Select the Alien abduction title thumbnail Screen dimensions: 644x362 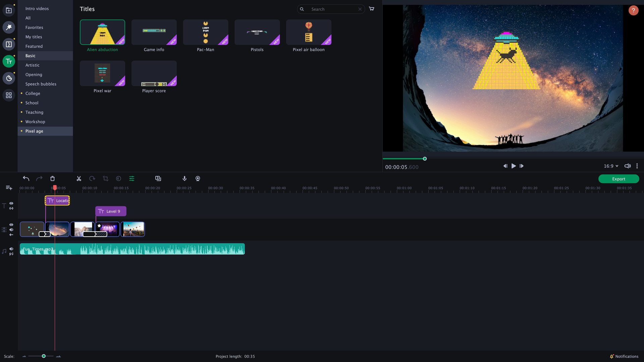(102, 32)
